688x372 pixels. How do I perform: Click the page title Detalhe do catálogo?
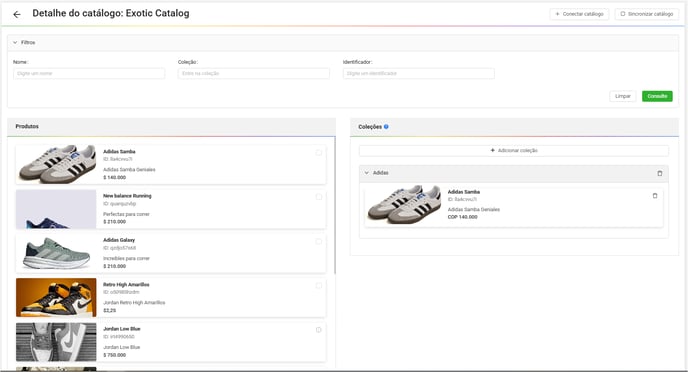(x=111, y=13)
